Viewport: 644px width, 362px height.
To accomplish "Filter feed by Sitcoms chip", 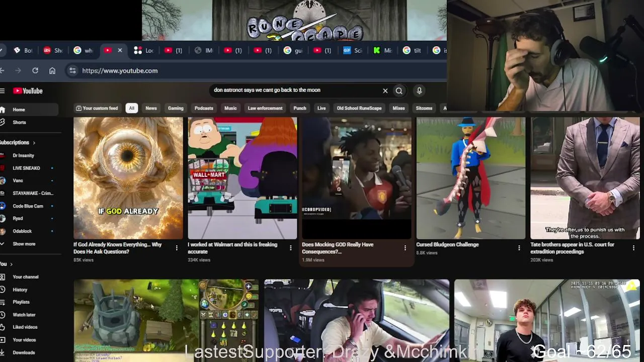I will [x=424, y=108].
